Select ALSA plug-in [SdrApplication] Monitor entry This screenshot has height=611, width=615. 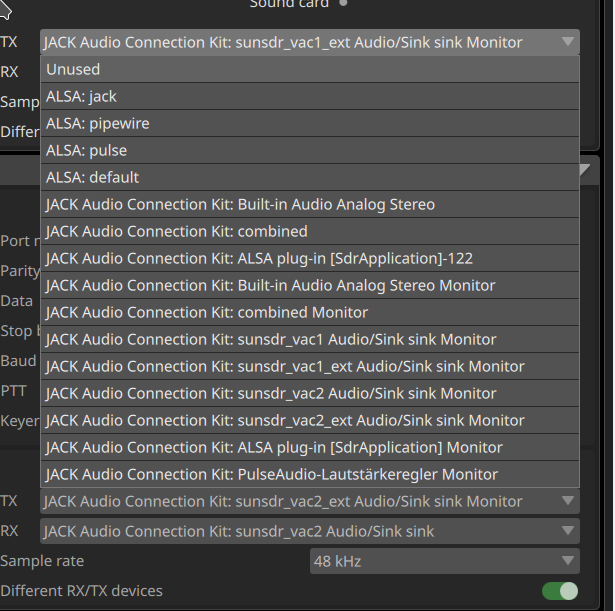point(310,448)
